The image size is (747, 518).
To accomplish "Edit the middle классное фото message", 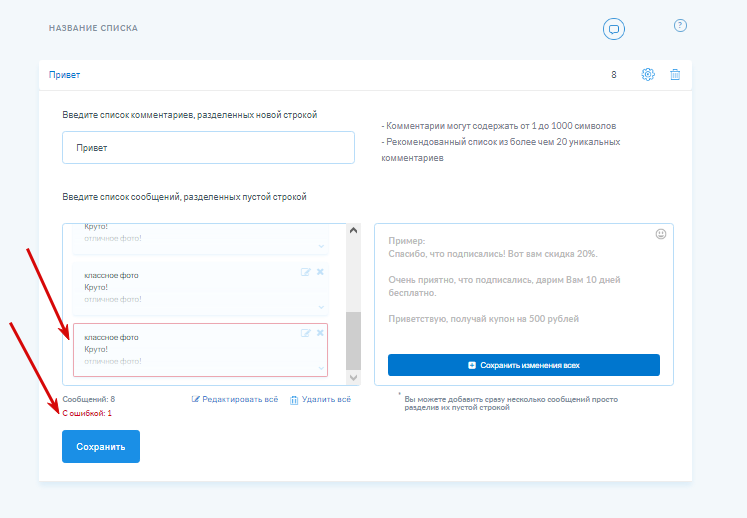I will coord(306,271).
